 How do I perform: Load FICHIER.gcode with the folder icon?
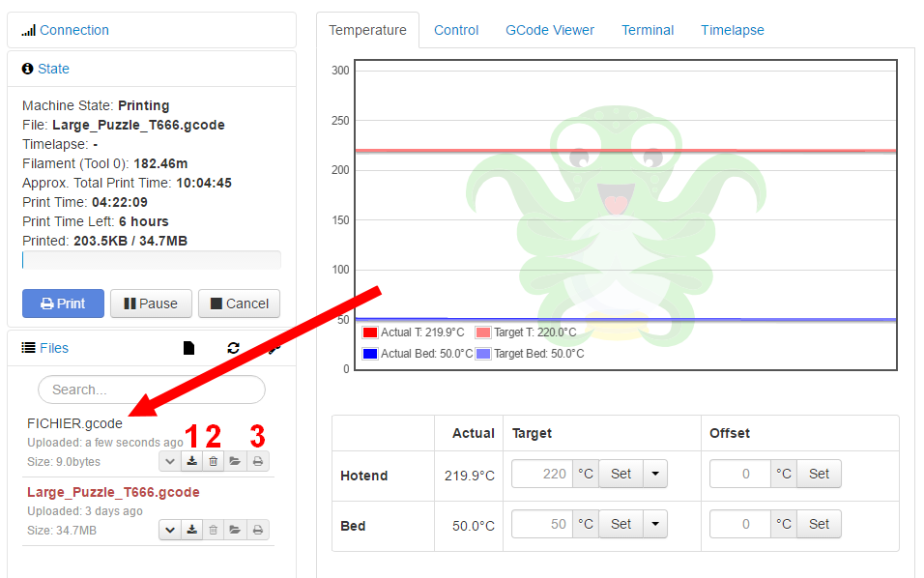click(235, 462)
